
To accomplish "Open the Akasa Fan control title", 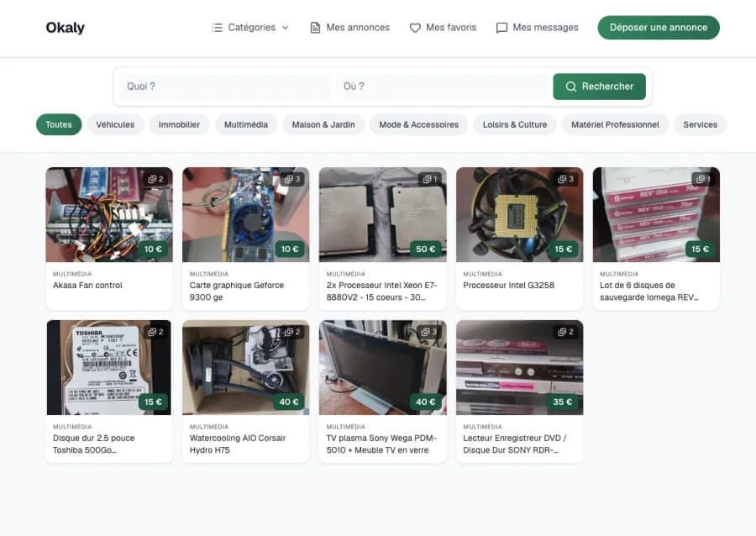I will pyautogui.click(x=87, y=286).
